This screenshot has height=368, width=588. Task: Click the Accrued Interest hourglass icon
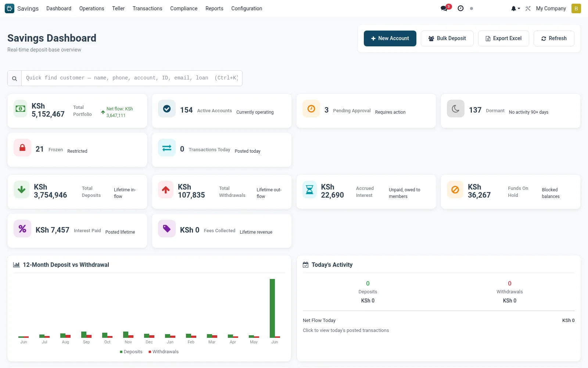pos(309,190)
